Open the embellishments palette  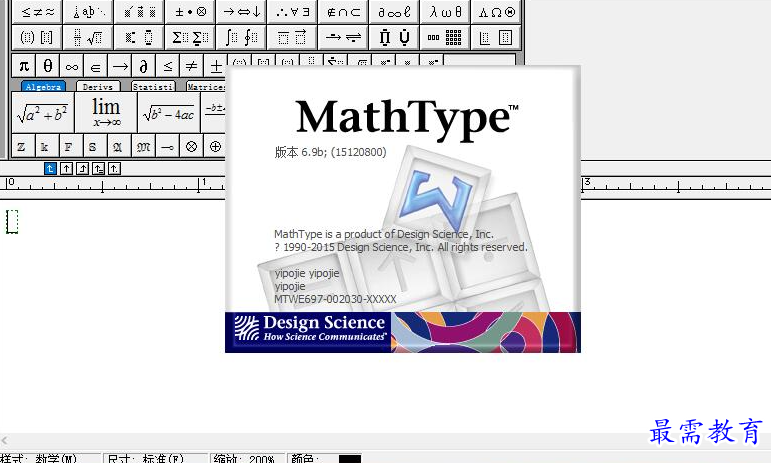[x=139, y=12]
